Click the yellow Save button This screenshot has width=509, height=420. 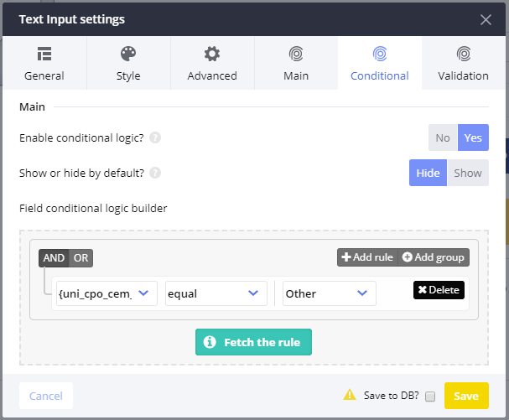466,396
